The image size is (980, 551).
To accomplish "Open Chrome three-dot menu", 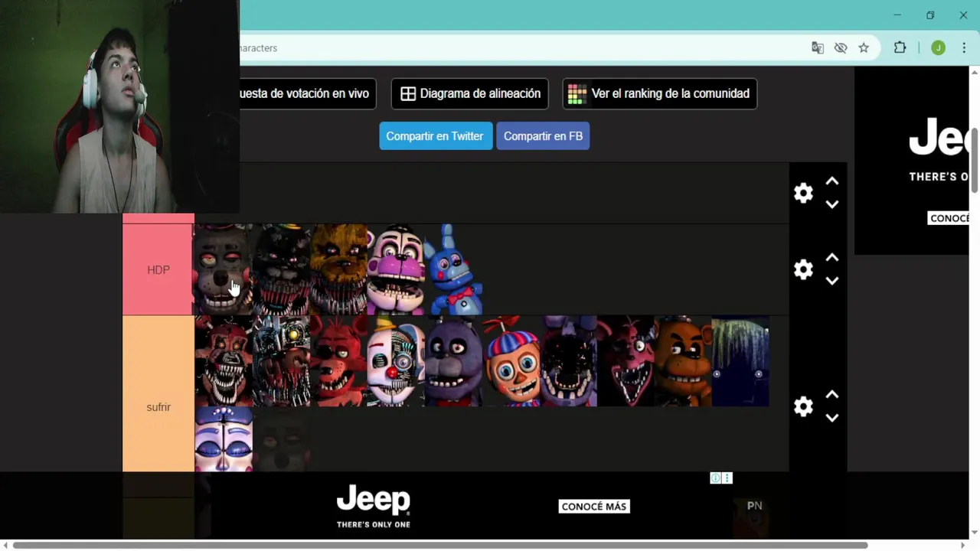I will [x=963, y=47].
